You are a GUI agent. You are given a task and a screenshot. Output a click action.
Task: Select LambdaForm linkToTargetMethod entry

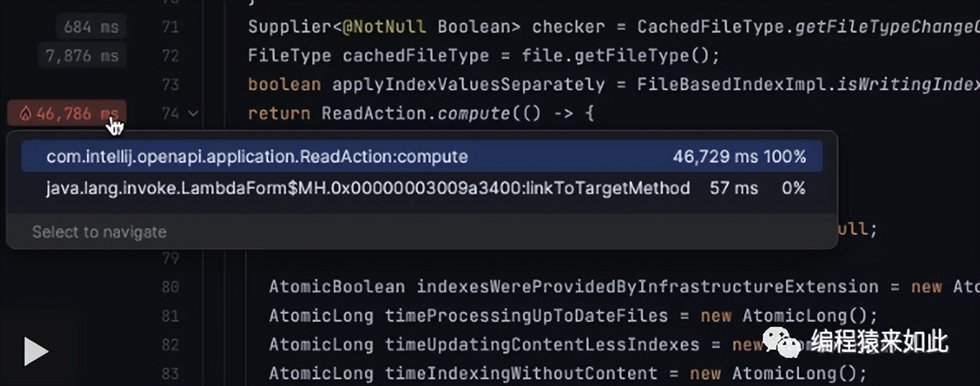[x=367, y=188]
